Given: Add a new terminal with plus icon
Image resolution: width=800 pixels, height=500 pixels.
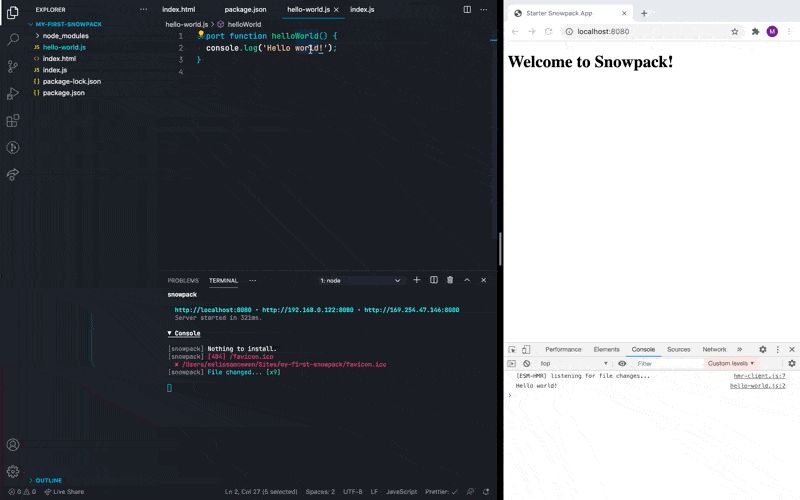Looking at the screenshot, I should click(417, 280).
